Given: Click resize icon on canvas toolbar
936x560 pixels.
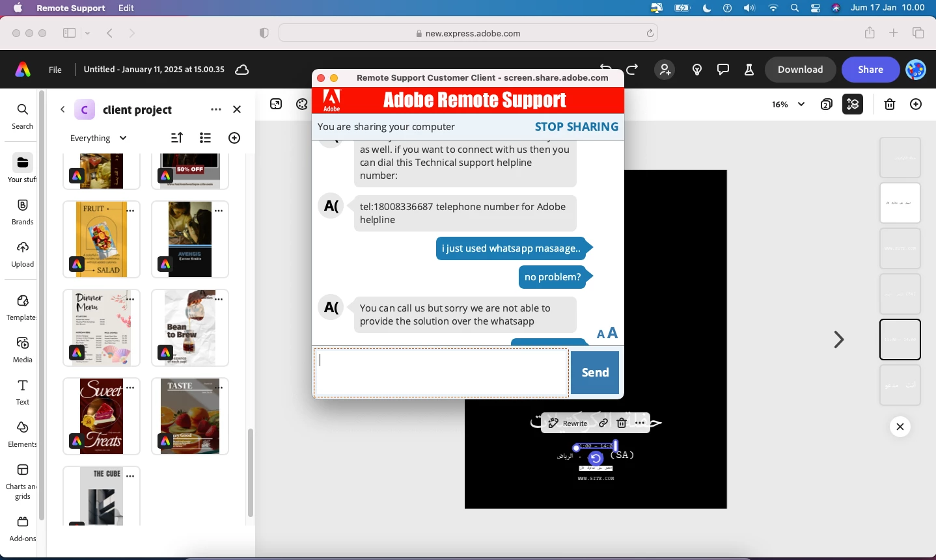Looking at the screenshot, I should point(276,104).
